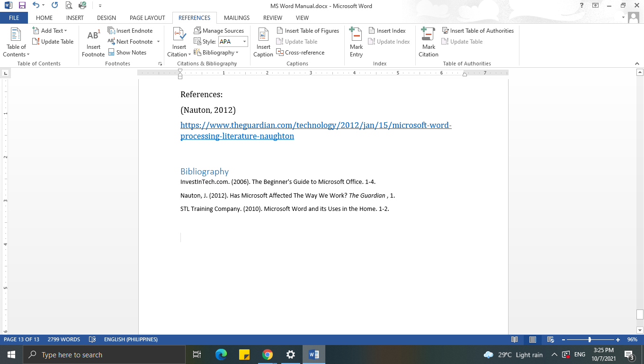Click the Update Table button for contents
Screen dimensions: 644x364
(x=53, y=42)
